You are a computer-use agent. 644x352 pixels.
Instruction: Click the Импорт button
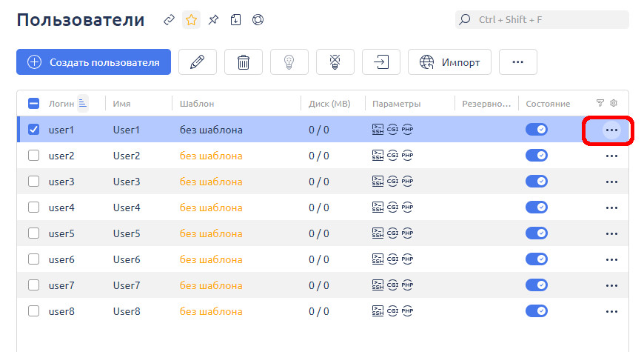click(449, 62)
